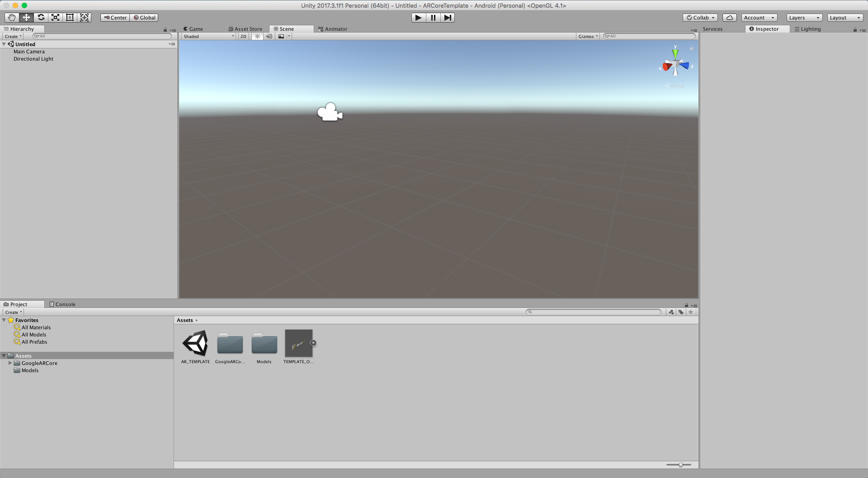Toggle scene audio speaker icon
Image resolution: width=868 pixels, height=478 pixels.
click(269, 37)
